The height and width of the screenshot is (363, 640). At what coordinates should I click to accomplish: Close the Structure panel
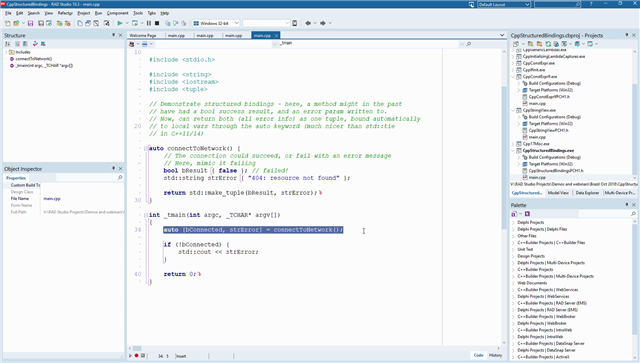pos(120,35)
